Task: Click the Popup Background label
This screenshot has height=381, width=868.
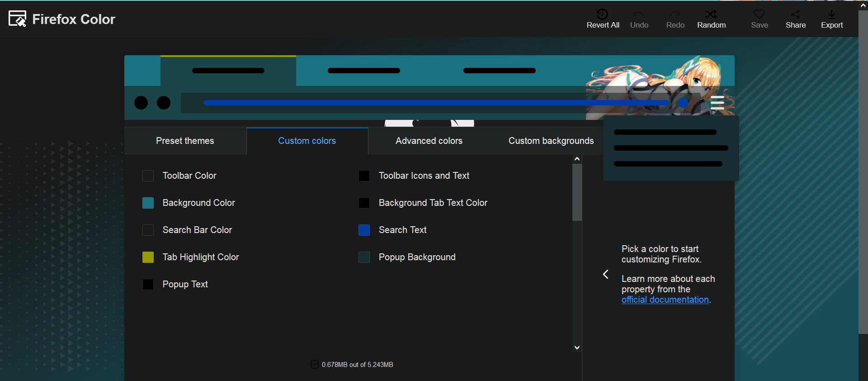Action: [x=417, y=257]
